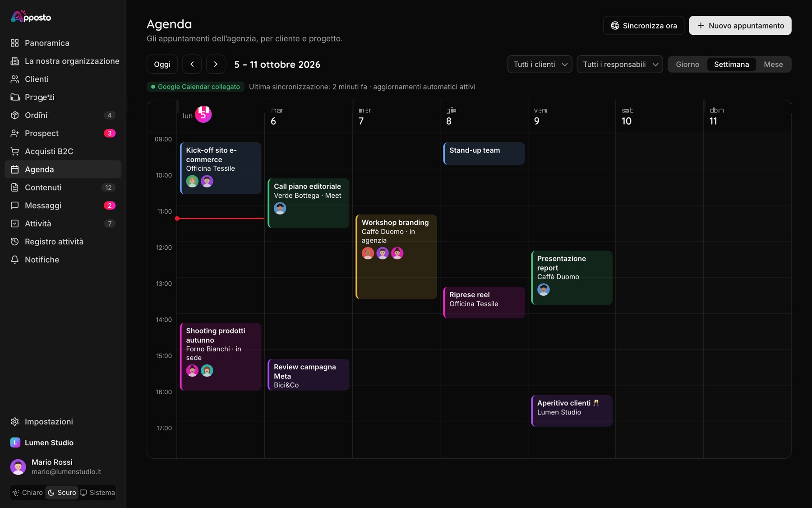Screen dimensions: 812x508
Task: Open the mario@lumenstudio.it account entry
Action: pyautogui.click(x=63, y=467)
